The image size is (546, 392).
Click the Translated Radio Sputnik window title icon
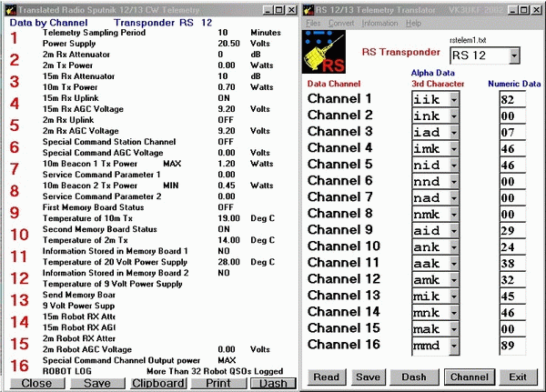pyautogui.click(x=11, y=9)
